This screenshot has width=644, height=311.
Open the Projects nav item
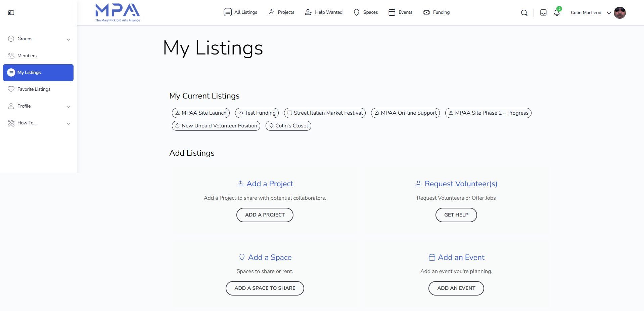point(281,12)
